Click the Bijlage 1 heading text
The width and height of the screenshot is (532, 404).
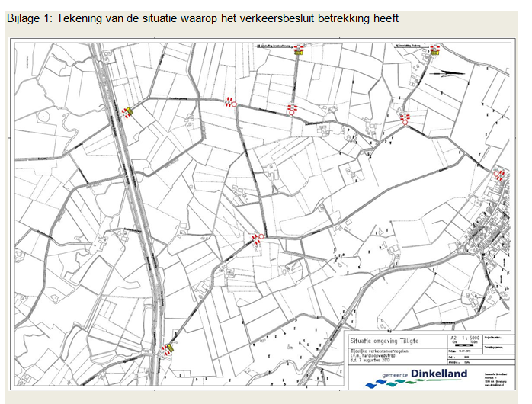tap(202, 18)
